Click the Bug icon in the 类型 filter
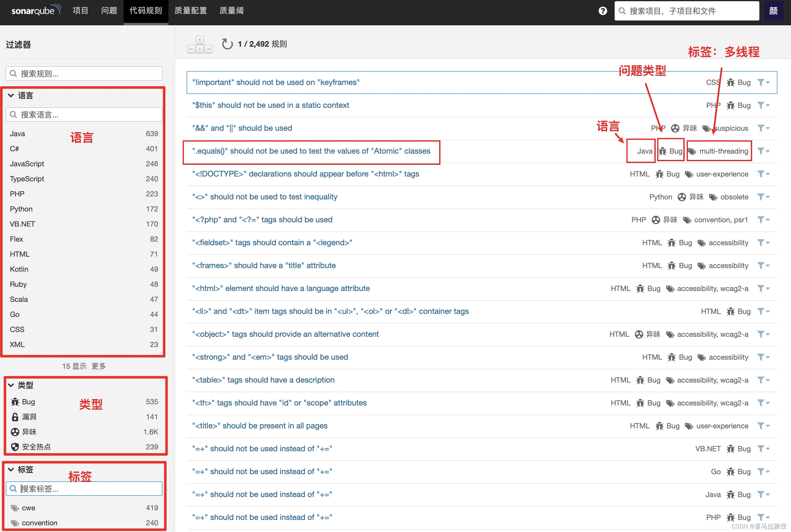The width and height of the screenshot is (791, 532). (15, 402)
